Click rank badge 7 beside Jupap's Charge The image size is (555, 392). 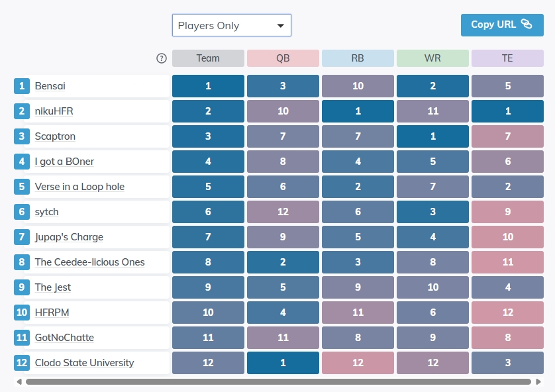pyautogui.click(x=22, y=237)
